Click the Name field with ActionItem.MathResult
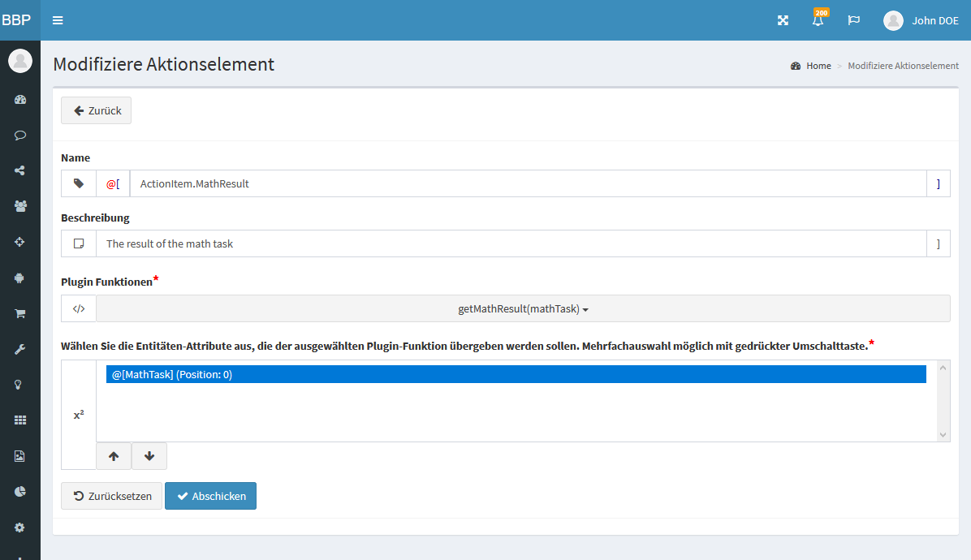This screenshot has width=971, height=560. pos(528,183)
